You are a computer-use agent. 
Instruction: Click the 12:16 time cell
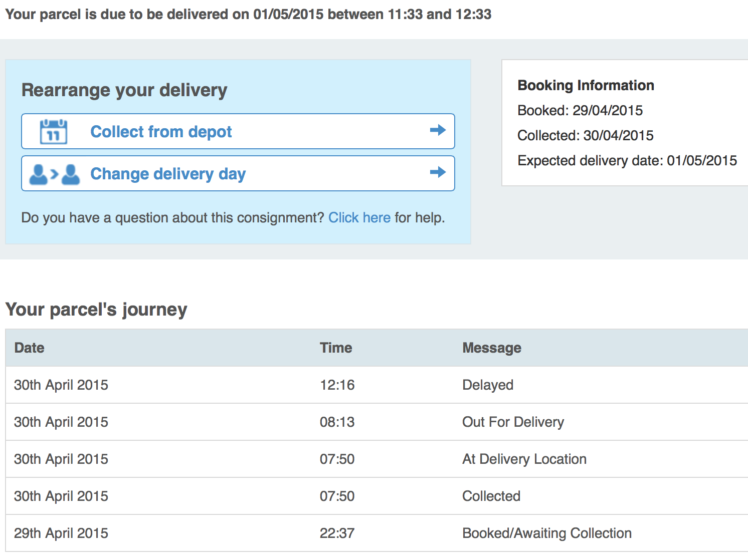point(337,385)
